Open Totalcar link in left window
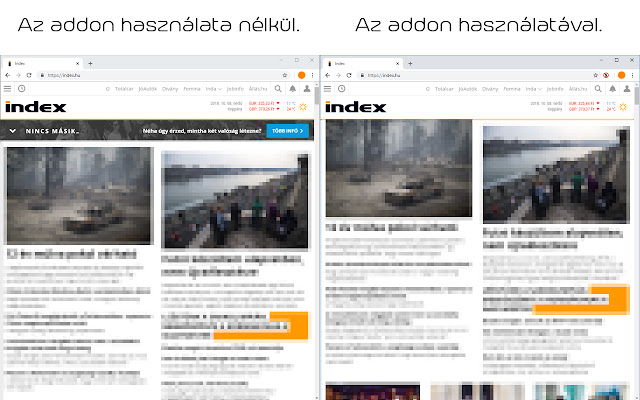This screenshot has height=400, width=640. click(x=124, y=89)
